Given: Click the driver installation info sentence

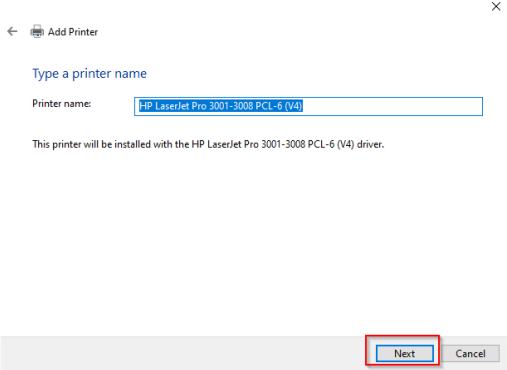Looking at the screenshot, I should coord(208,144).
